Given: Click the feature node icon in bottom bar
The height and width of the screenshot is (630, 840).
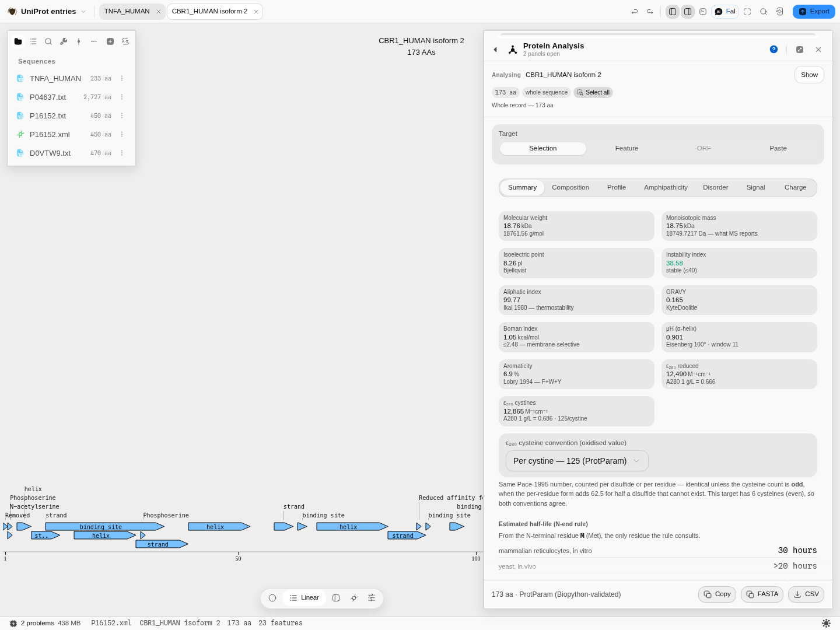Looking at the screenshot, I should click(354, 598).
